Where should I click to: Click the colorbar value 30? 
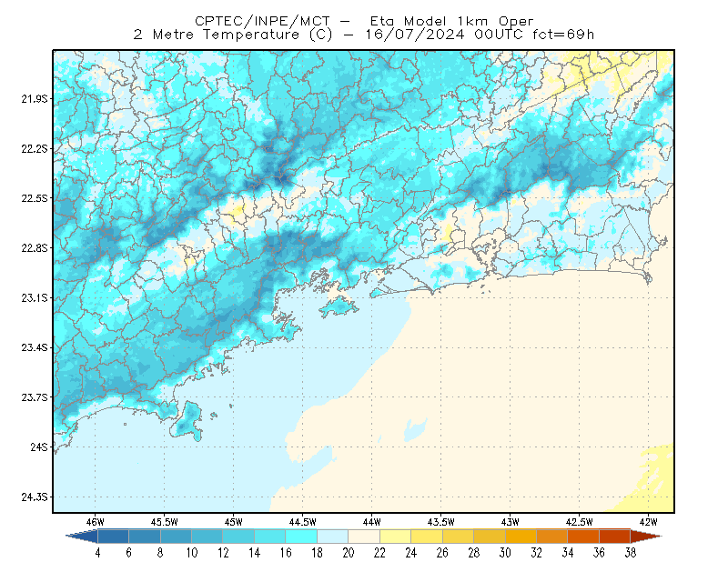tap(505, 553)
